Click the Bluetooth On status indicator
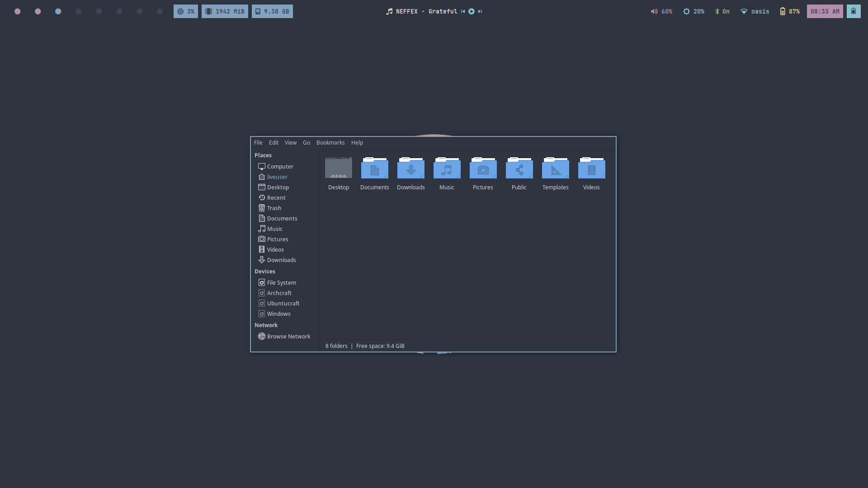Image resolution: width=868 pixels, height=488 pixels. 722,11
